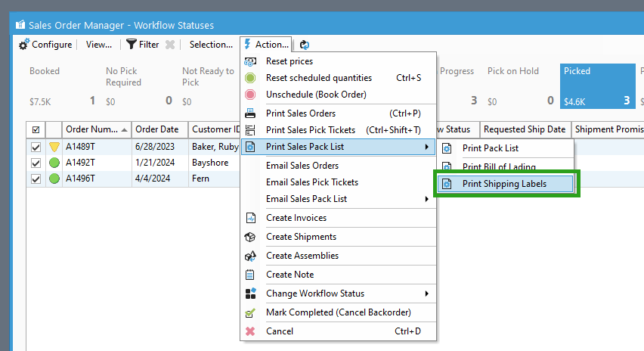This screenshot has height=351, width=644.
Task: Click Create Note in the menu
Action: tap(289, 275)
